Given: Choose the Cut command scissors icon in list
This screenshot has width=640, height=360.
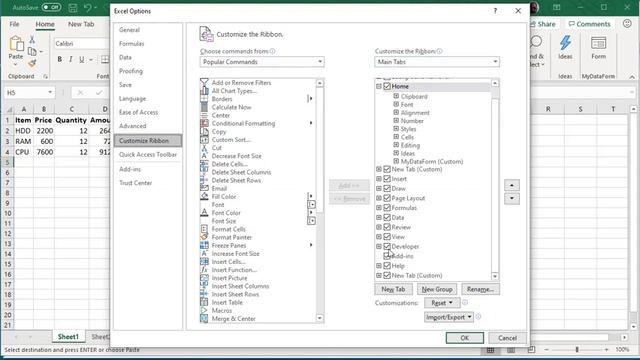Looking at the screenshot, I should coord(204,148).
